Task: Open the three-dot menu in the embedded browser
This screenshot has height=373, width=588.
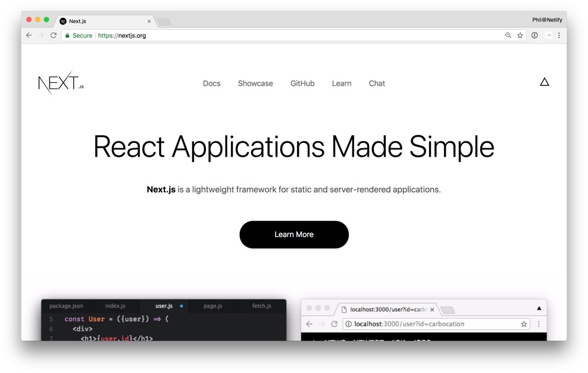Action: (x=539, y=324)
